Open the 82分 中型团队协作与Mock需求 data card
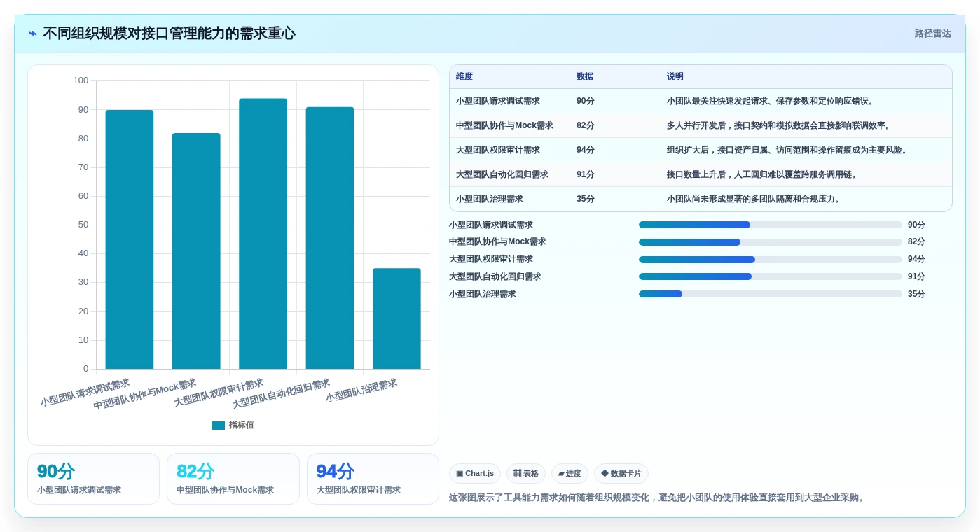The width and height of the screenshot is (980, 532). pyautogui.click(x=233, y=479)
